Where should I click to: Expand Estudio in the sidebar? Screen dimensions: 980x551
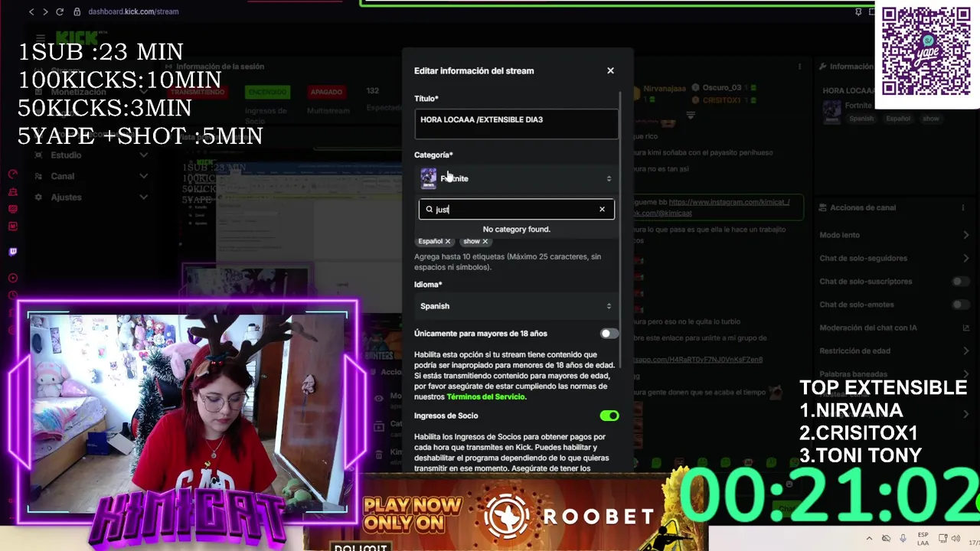click(x=143, y=155)
